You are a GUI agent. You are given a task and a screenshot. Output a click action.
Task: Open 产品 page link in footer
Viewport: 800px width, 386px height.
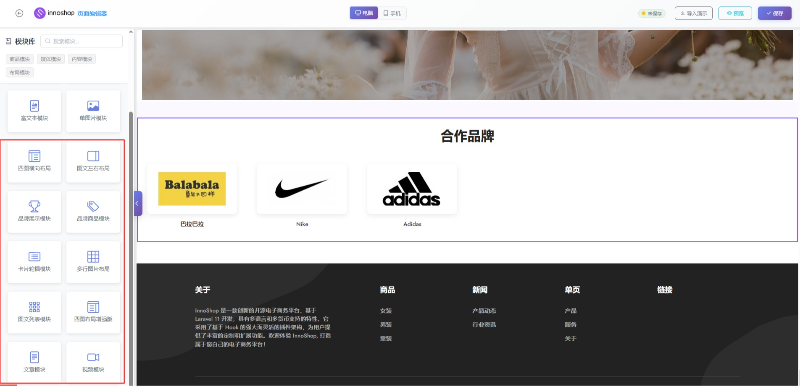point(570,311)
